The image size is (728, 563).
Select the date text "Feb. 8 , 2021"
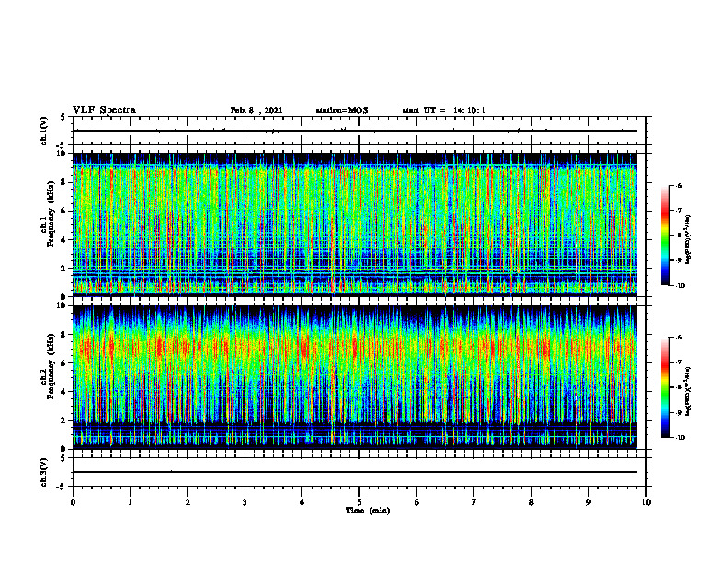pyautogui.click(x=256, y=110)
